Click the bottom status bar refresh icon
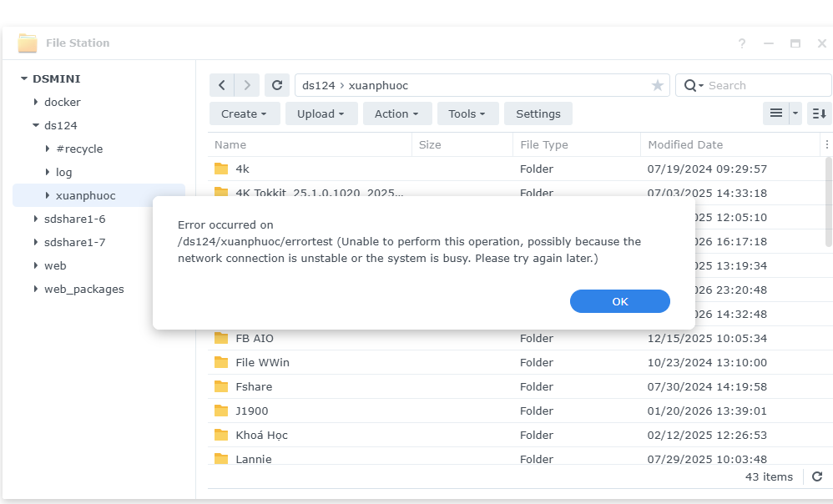 click(x=817, y=476)
